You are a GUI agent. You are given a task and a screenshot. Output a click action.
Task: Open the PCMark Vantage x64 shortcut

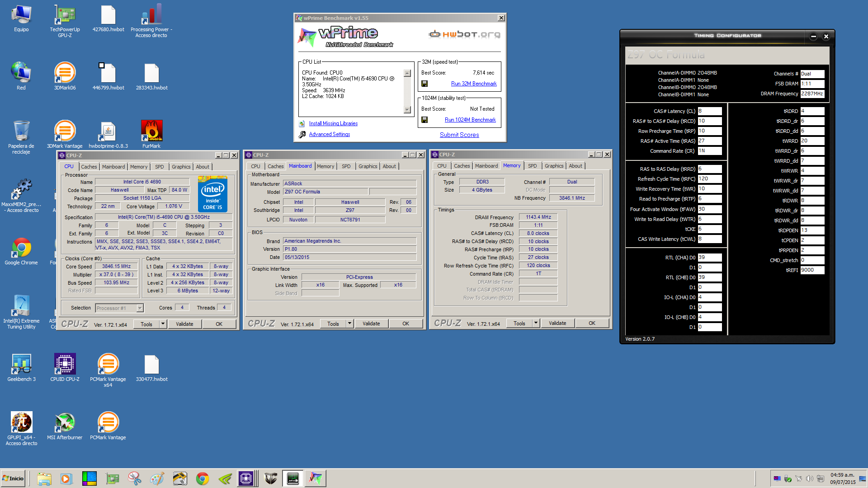click(108, 370)
